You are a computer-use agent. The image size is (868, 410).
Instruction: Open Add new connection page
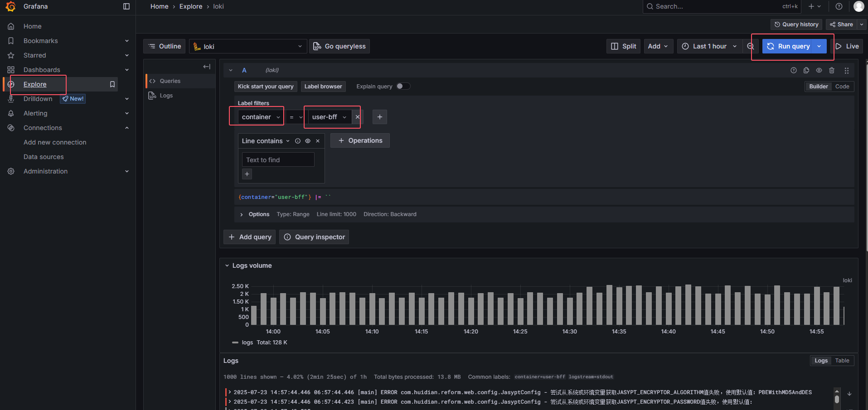point(55,142)
